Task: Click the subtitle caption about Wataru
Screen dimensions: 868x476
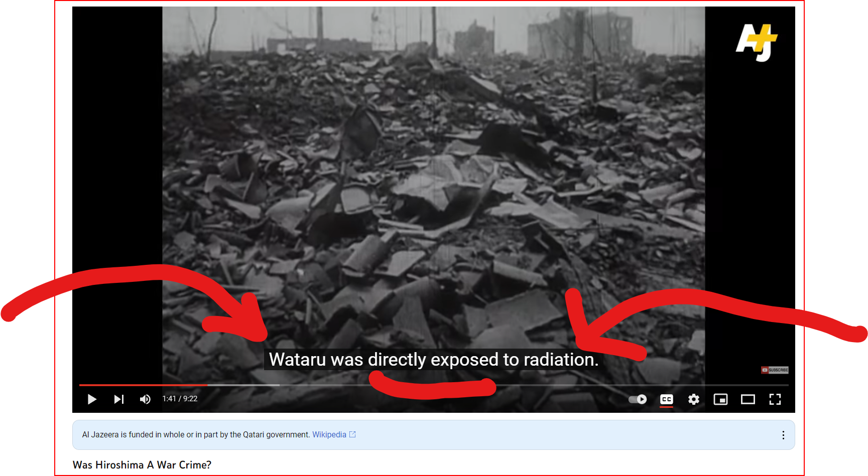Action: coord(433,360)
